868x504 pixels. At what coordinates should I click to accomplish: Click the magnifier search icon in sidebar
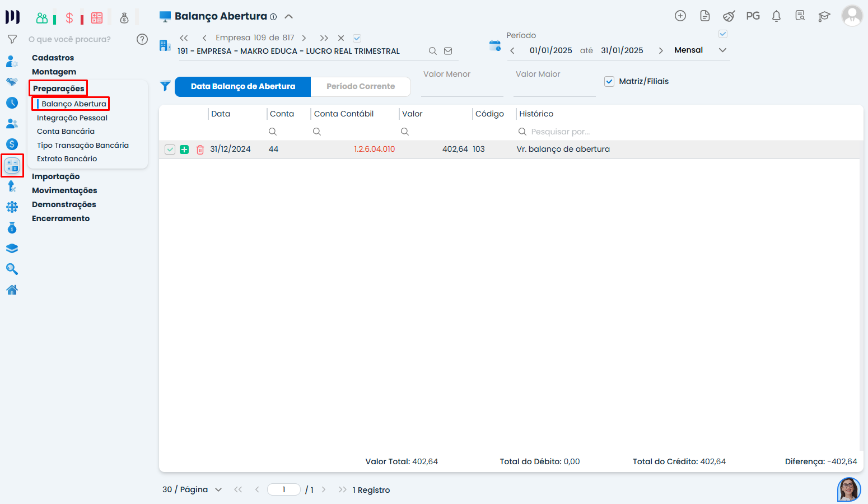(12, 269)
